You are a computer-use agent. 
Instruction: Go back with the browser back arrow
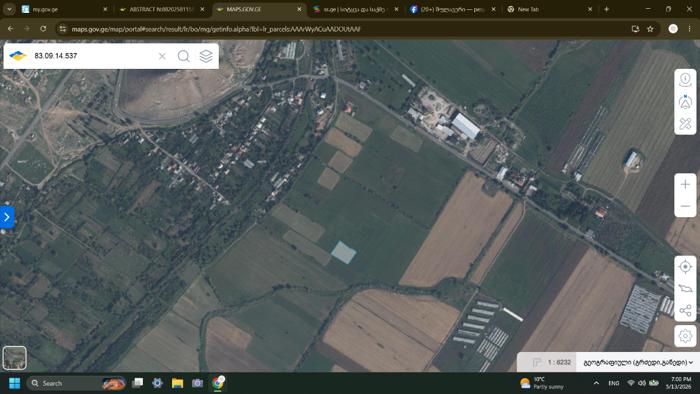11,29
